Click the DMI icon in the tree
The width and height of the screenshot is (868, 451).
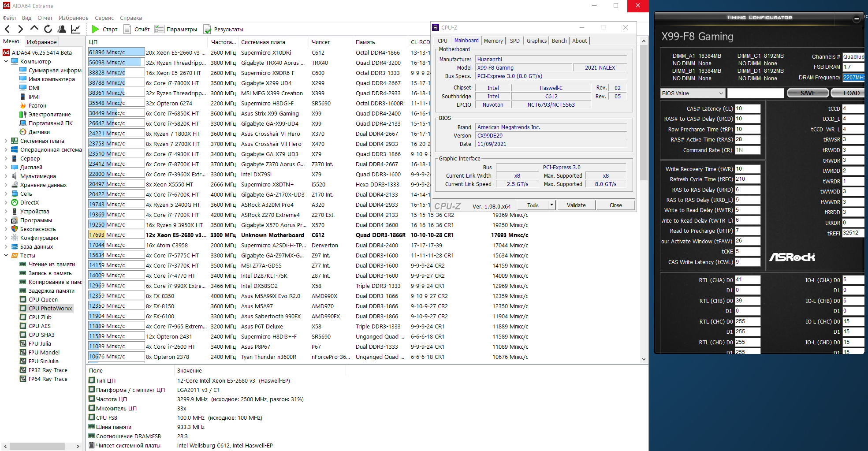tap(23, 88)
